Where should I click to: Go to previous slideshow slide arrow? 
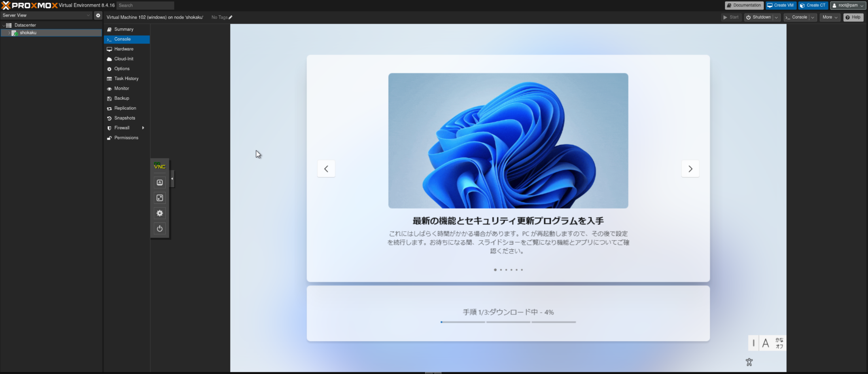(326, 169)
